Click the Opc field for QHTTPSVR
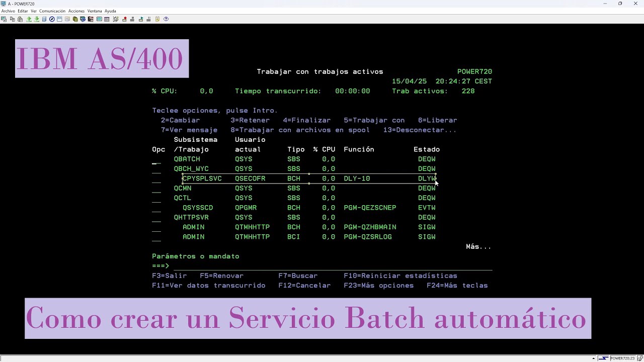 (156, 218)
